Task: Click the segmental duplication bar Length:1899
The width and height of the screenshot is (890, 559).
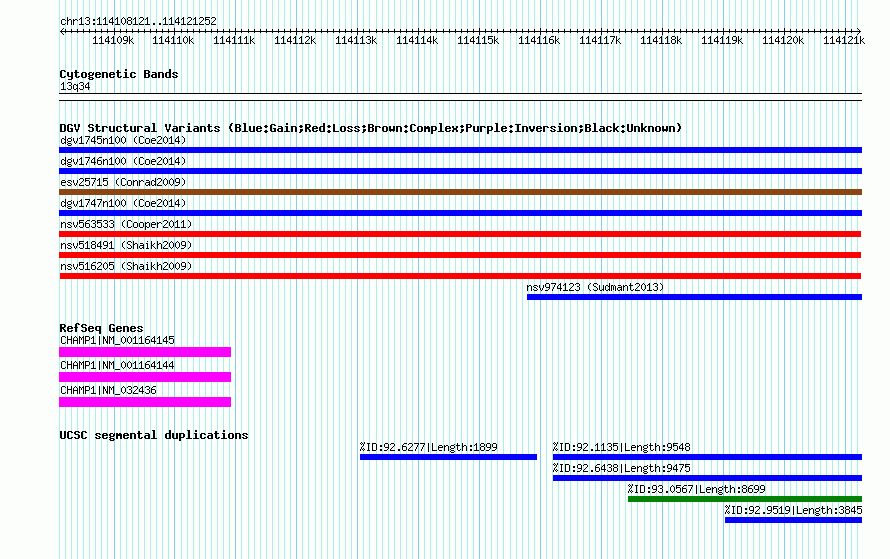Action: coord(448,457)
